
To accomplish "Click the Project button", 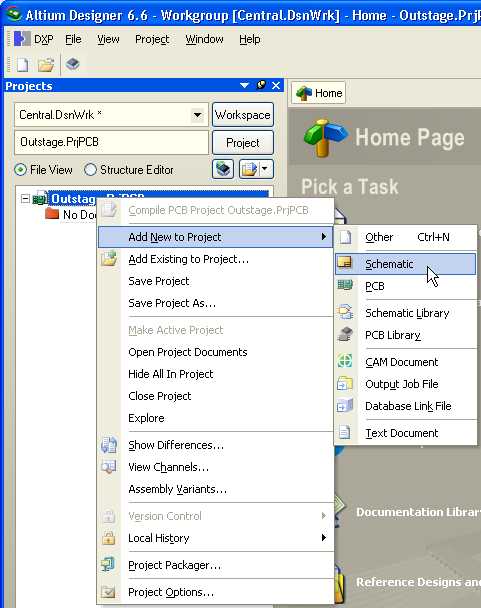I will click(243, 143).
